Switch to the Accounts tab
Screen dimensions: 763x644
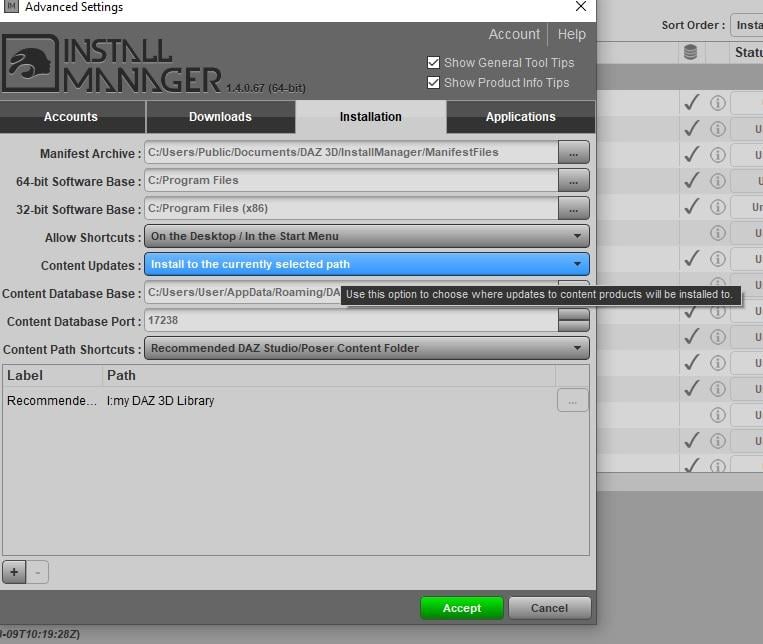72,117
